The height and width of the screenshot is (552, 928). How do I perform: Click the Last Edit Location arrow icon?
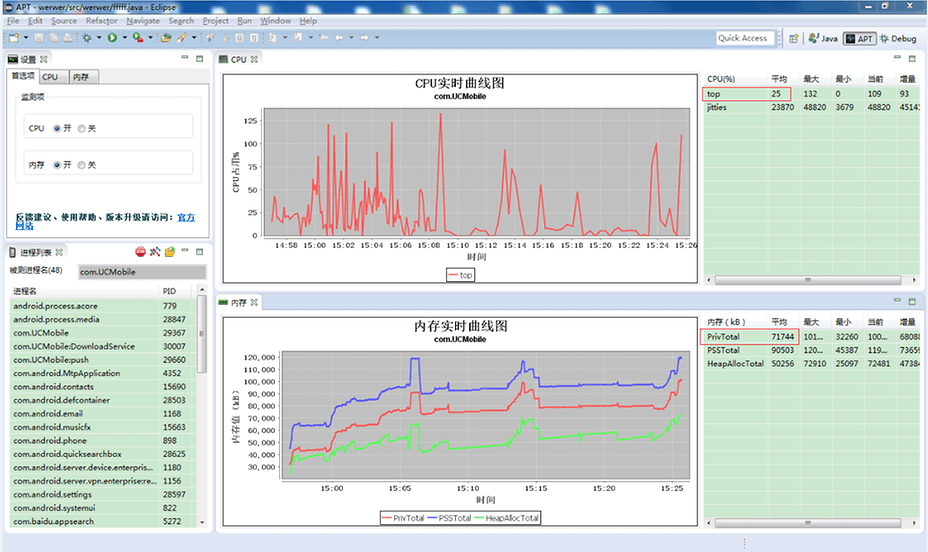coord(324,38)
